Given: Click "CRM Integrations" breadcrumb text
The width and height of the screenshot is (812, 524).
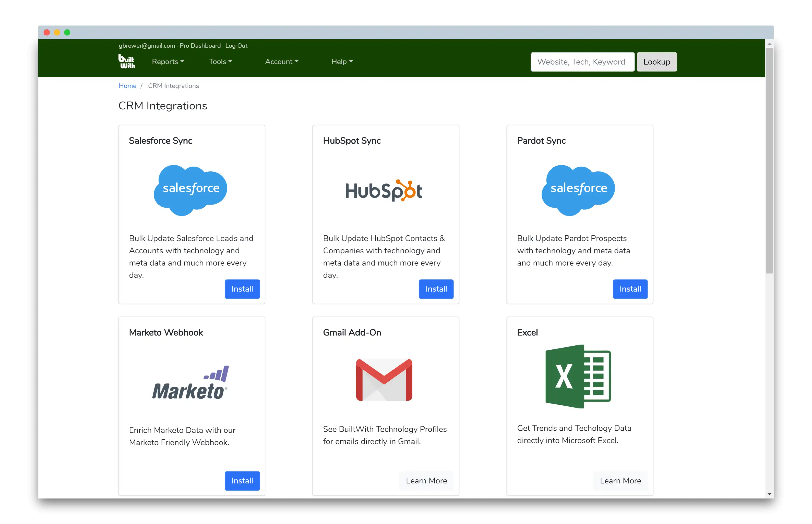Looking at the screenshot, I should point(173,86).
